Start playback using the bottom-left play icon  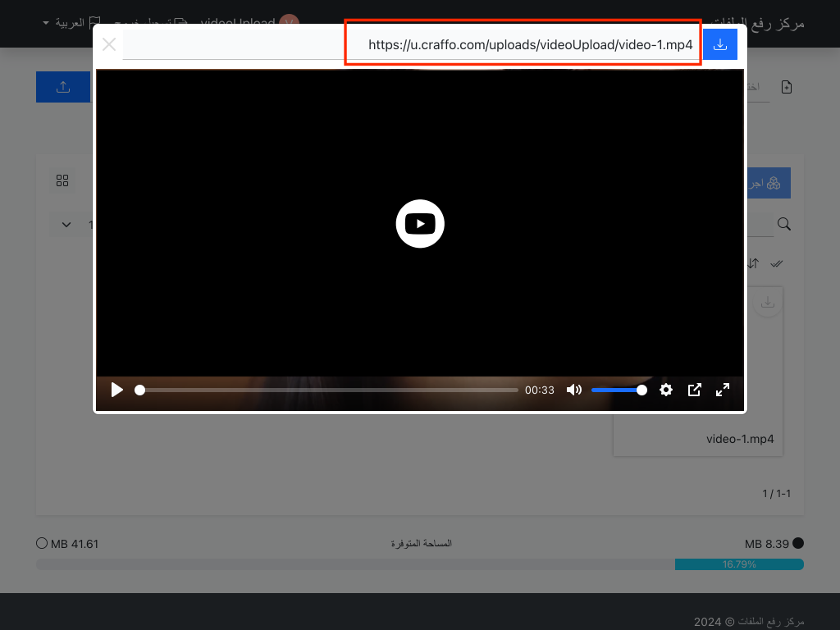coord(117,390)
